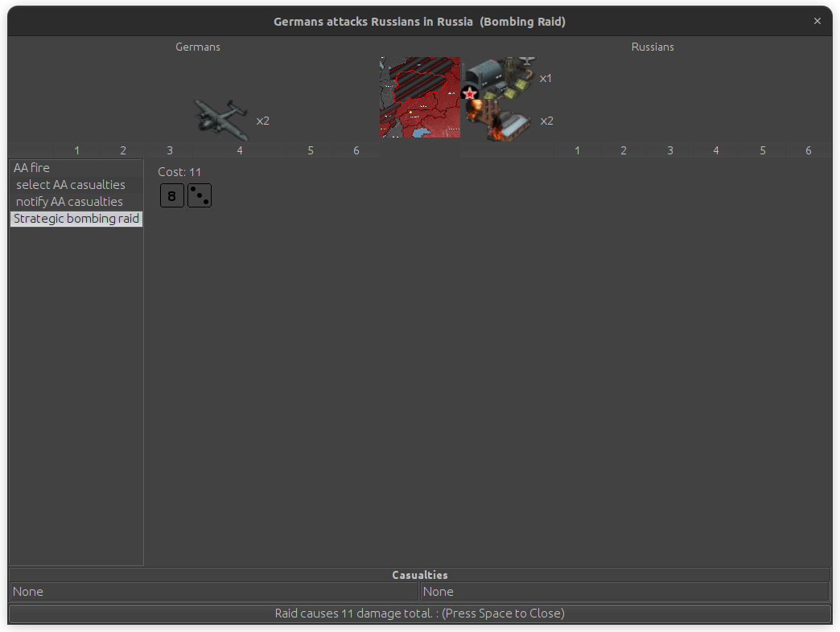Close the Bombing Raid dialog
Image resolution: width=840 pixels, height=632 pixels.
coord(817,21)
